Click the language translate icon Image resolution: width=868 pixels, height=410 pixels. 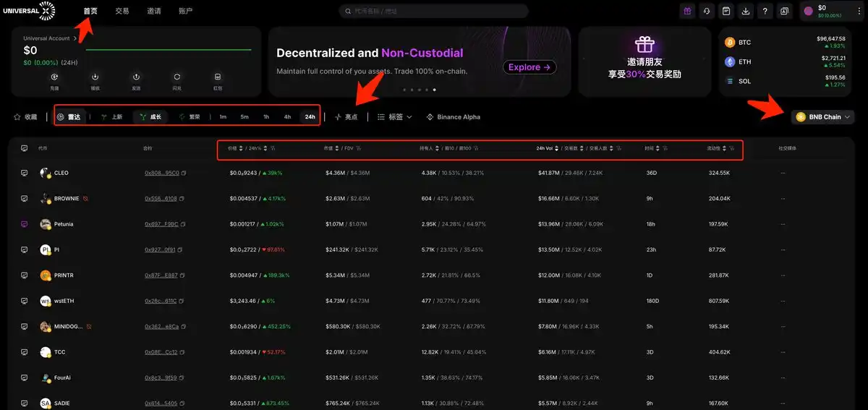click(785, 11)
